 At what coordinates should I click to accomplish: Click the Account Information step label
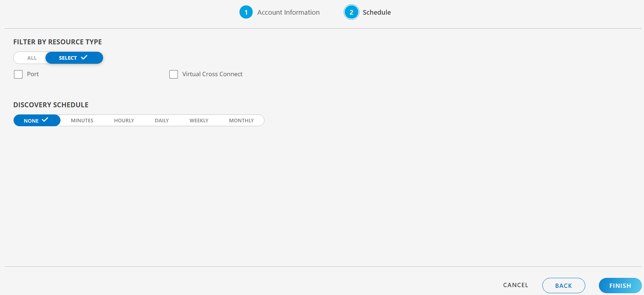coord(289,13)
